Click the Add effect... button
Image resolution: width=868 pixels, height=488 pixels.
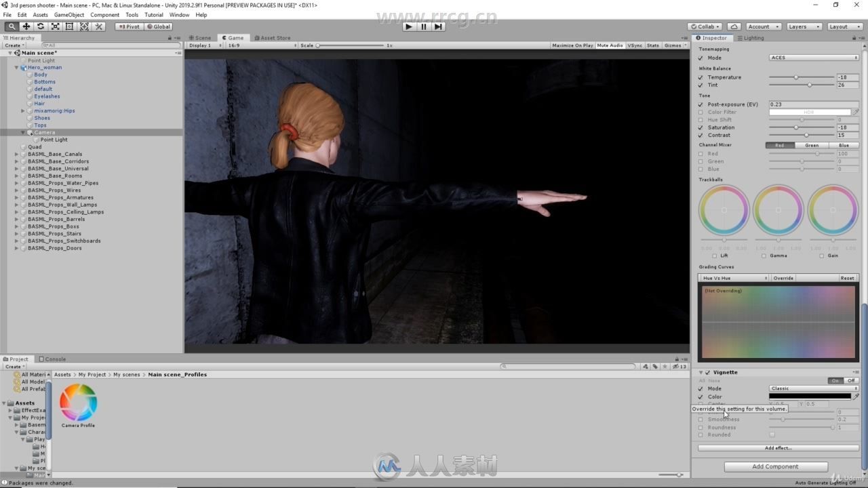click(x=778, y=448)
